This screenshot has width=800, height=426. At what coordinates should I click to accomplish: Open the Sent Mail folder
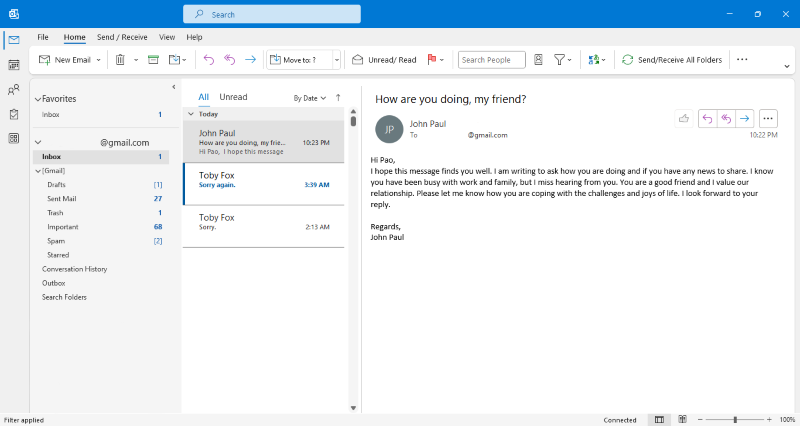tap(62, 199)
